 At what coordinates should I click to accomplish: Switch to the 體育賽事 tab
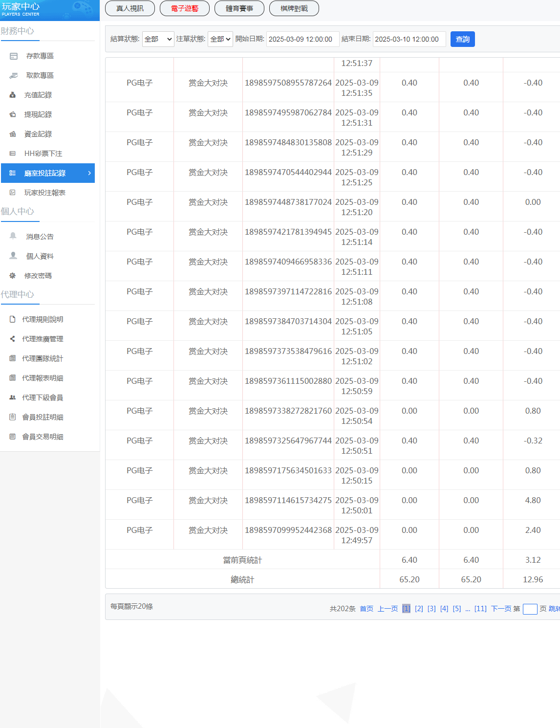coord(239,8)
